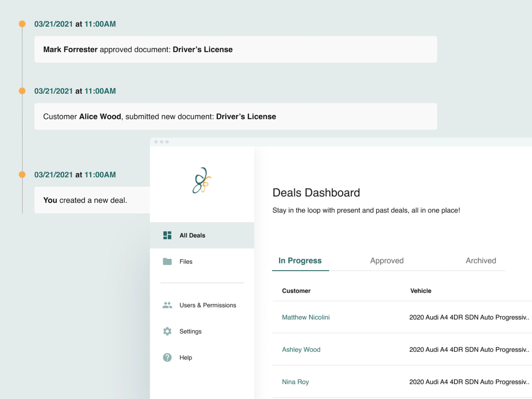Image resolution: width=532 pixels, height=399 pixels.
Task: Click the app logo in sidebar
Action: pos(202,180)
